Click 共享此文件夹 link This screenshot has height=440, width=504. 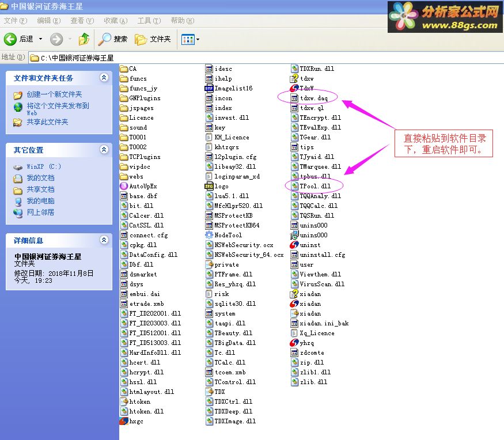tap(48, 122)
